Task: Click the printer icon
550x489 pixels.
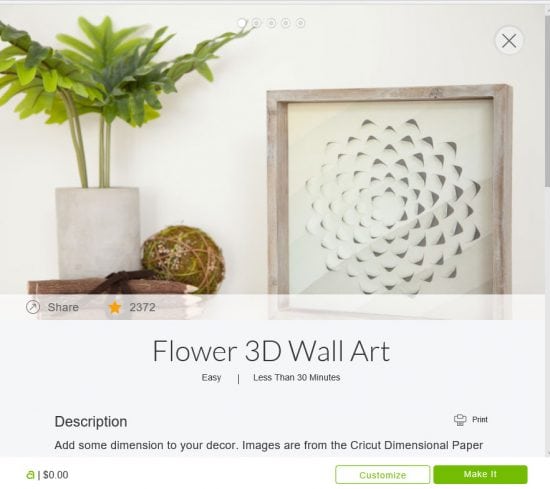Action: pos(460,420)
